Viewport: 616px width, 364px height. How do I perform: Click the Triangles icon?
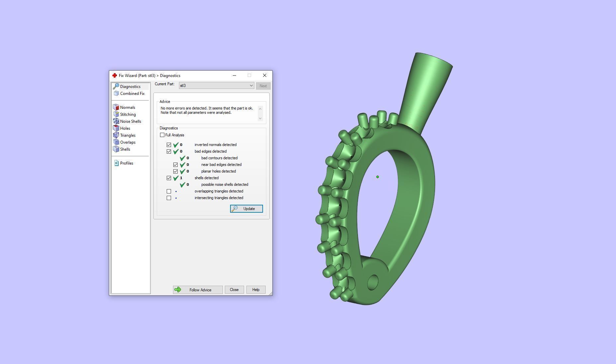pyautogui.click(x=116, y=135)
